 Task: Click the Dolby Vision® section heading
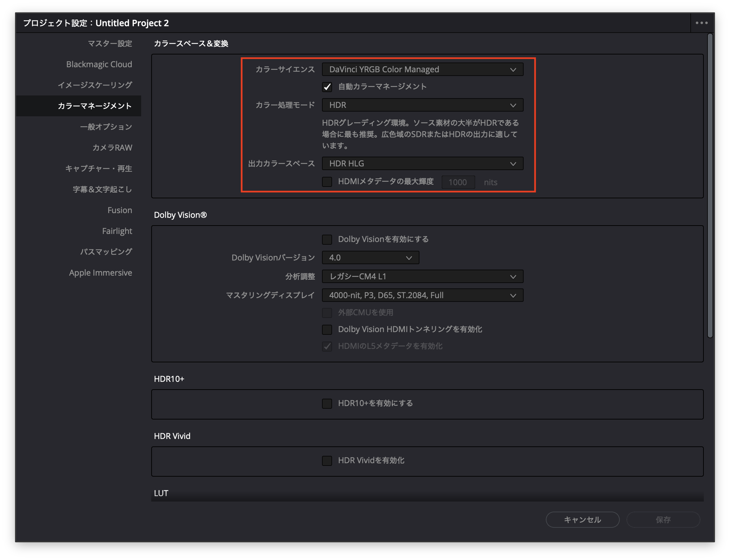180,215
